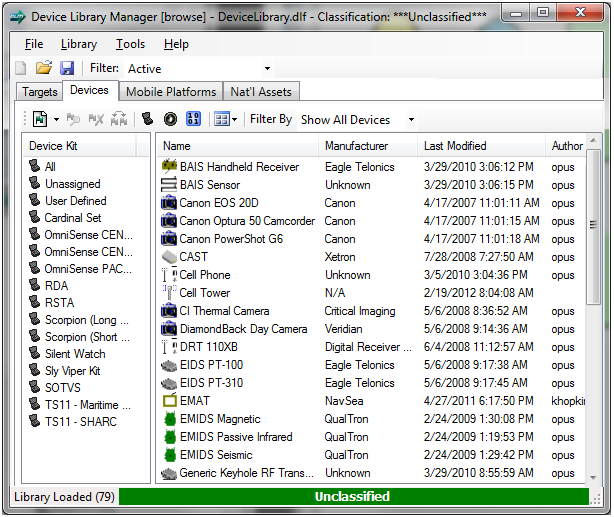Image resolution: width=614 pixels, height=517 pixels.
Task: Click the vertical scrollbar thumb
Action: click(593, 226)
